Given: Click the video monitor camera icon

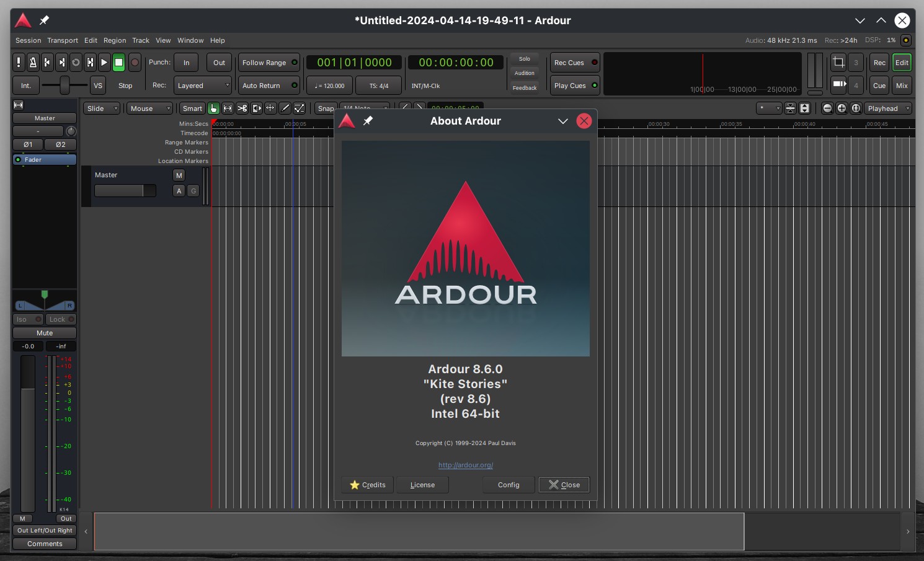Looking at the screenshot, I should 838,85.
